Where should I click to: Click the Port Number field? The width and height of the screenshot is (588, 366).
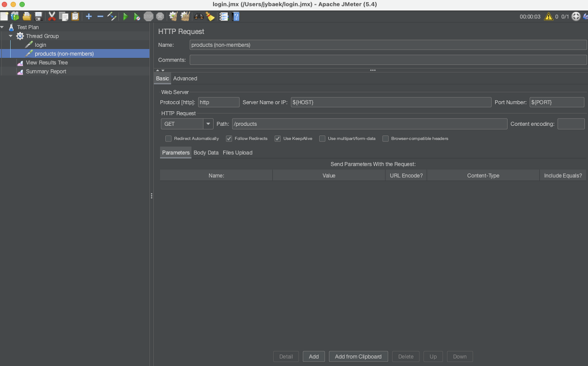click(x=557, y=102)
